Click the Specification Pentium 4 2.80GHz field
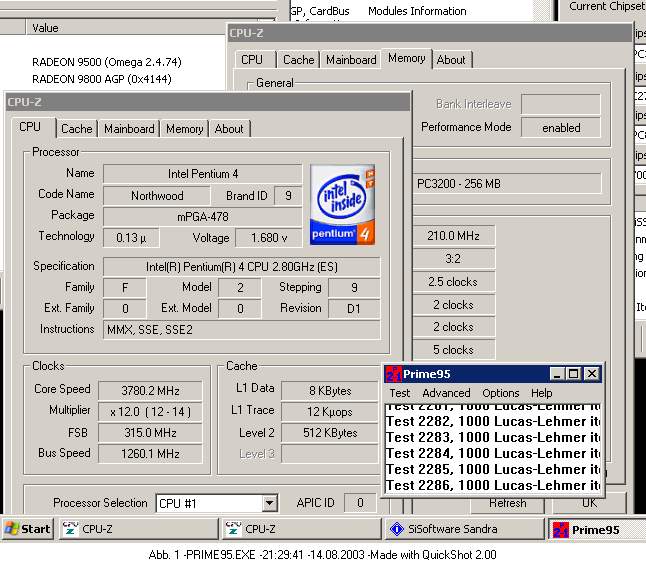Screen dimensions: 646x566 [241, 267]
